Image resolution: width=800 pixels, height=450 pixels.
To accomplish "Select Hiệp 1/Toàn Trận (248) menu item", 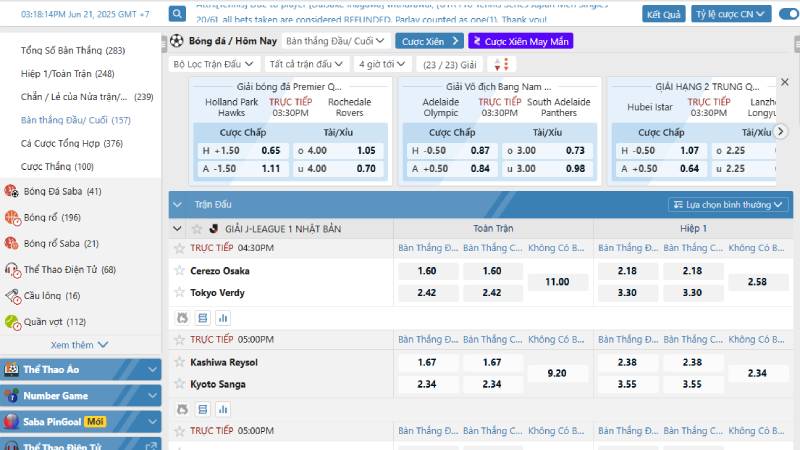I will point(67,73).
